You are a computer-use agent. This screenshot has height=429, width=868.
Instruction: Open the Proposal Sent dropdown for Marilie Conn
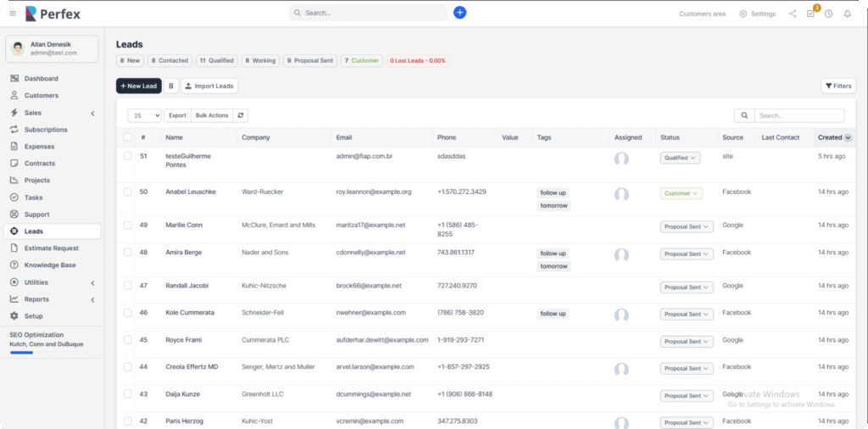[x=687, y=226]
